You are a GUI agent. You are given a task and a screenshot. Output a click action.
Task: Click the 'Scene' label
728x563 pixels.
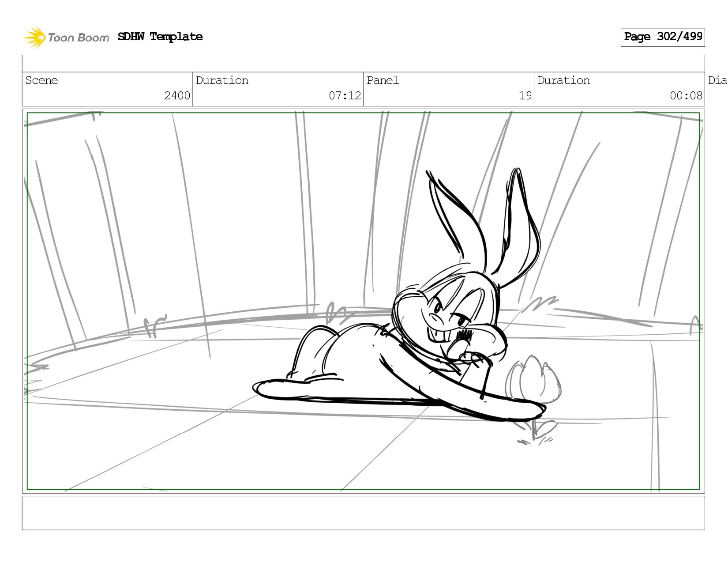(x=41, y=80)
